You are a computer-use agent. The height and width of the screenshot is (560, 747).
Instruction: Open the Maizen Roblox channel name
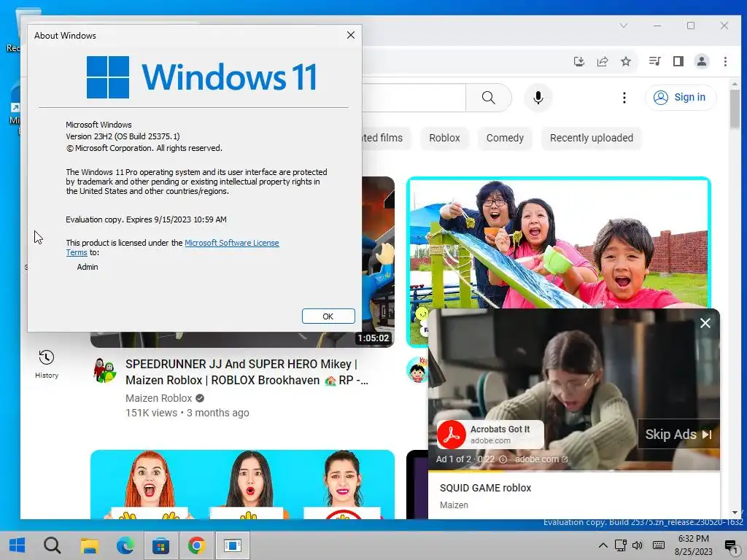click(158, 398)
